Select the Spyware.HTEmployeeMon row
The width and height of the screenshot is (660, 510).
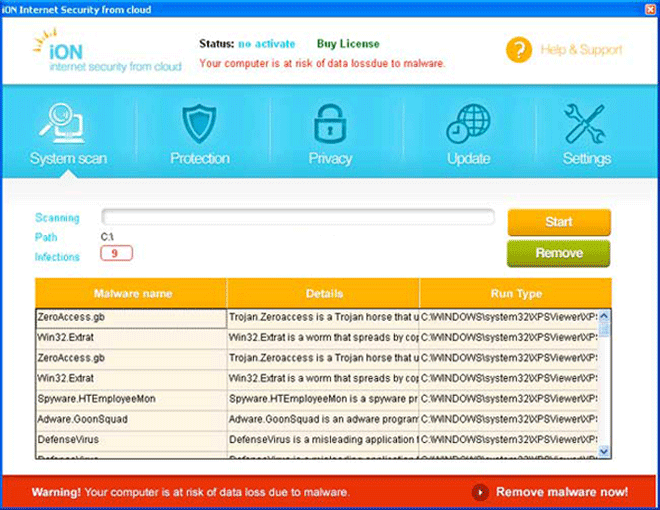click(x=131, y=399)
